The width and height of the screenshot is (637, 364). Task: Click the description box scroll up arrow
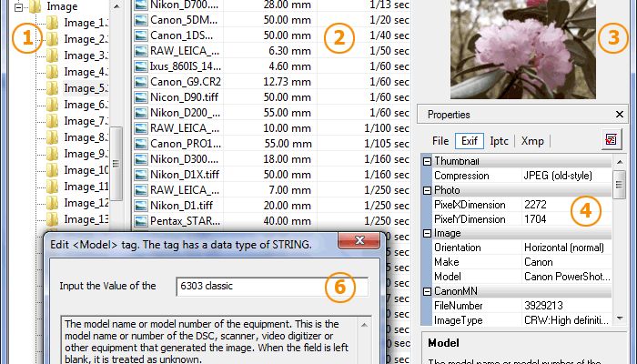[x=364, y=325]
